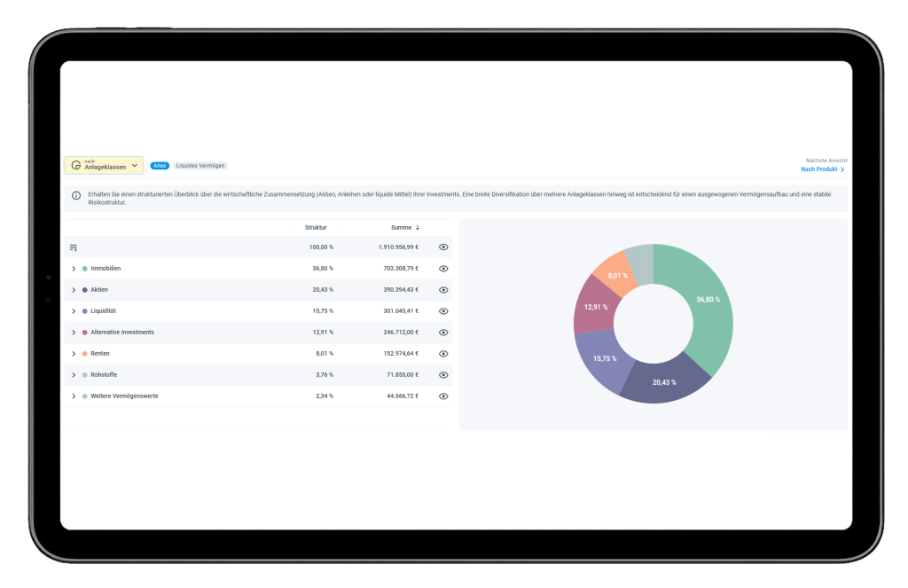The height and width of the screenshot is (588, 908).
Task: Click the Struktur column header
Action: (x=316, y=228)
